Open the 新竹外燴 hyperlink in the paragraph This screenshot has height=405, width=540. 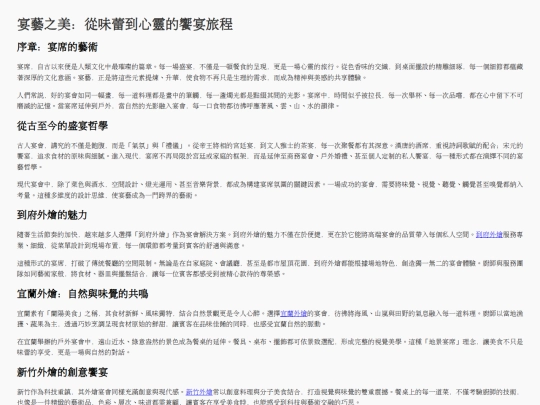[x=199, y=392]
